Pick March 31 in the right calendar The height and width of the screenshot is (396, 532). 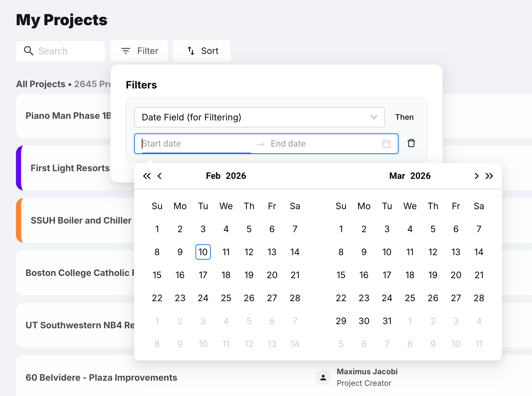387,321
